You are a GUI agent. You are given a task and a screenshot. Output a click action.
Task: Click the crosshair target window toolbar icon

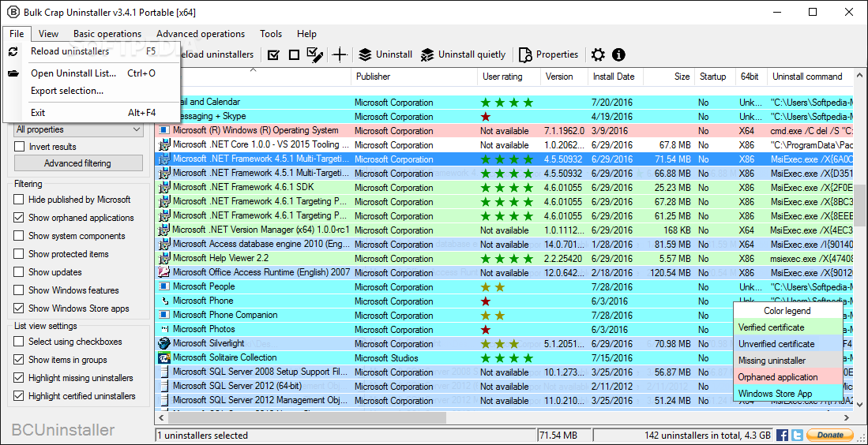click(x=340, y=54)
